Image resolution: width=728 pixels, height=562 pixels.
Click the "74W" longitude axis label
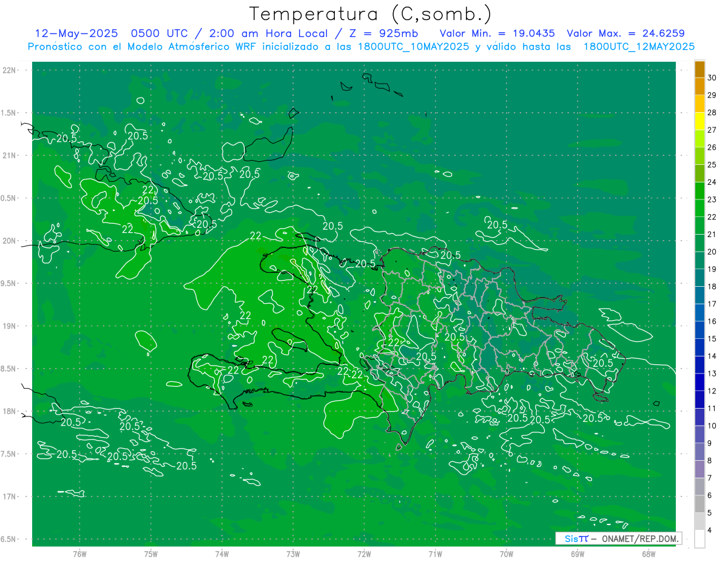222,554
